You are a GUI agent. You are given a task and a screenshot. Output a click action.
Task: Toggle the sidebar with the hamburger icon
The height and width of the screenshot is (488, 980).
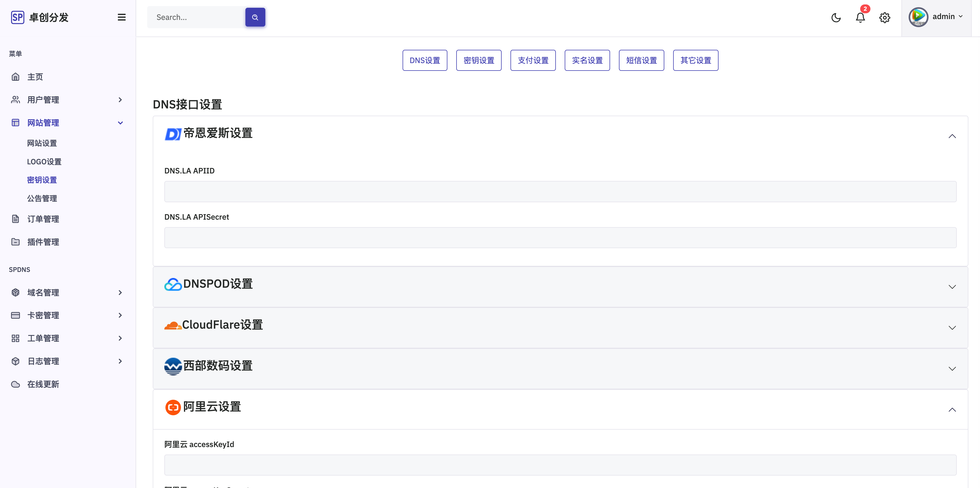click(x=122, y=17)
